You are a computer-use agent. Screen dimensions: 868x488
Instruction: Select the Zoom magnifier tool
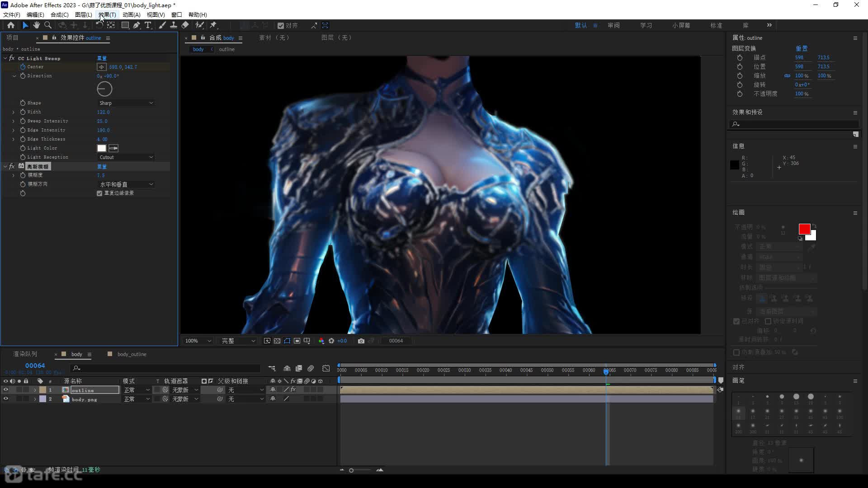click(47, 25)
